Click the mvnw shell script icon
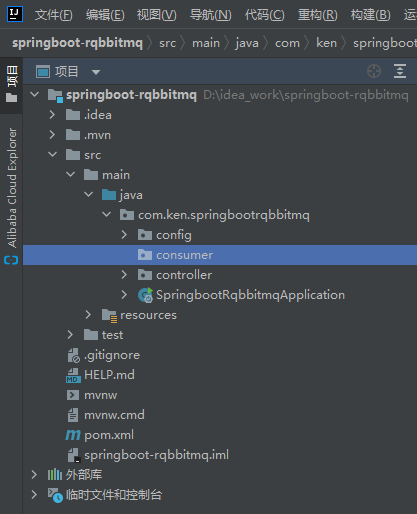The image size is (417, 514). click(x=73, y=395)
